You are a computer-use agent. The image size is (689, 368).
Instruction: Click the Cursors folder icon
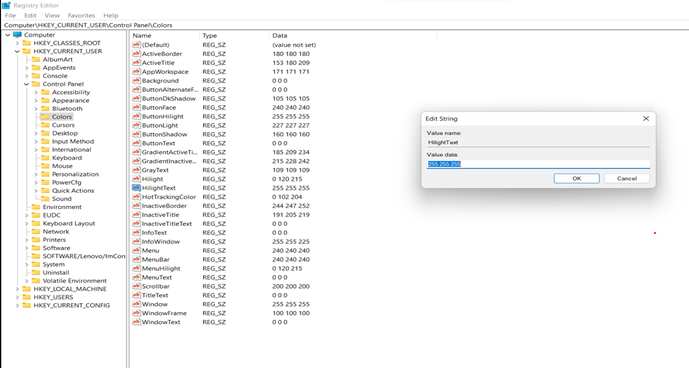point(45,125)
